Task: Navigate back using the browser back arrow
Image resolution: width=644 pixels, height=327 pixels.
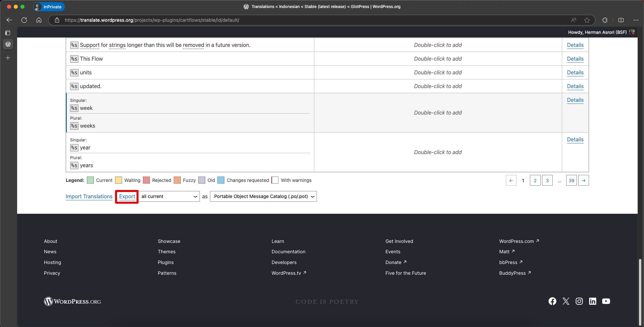Action: tap(9, 20)
